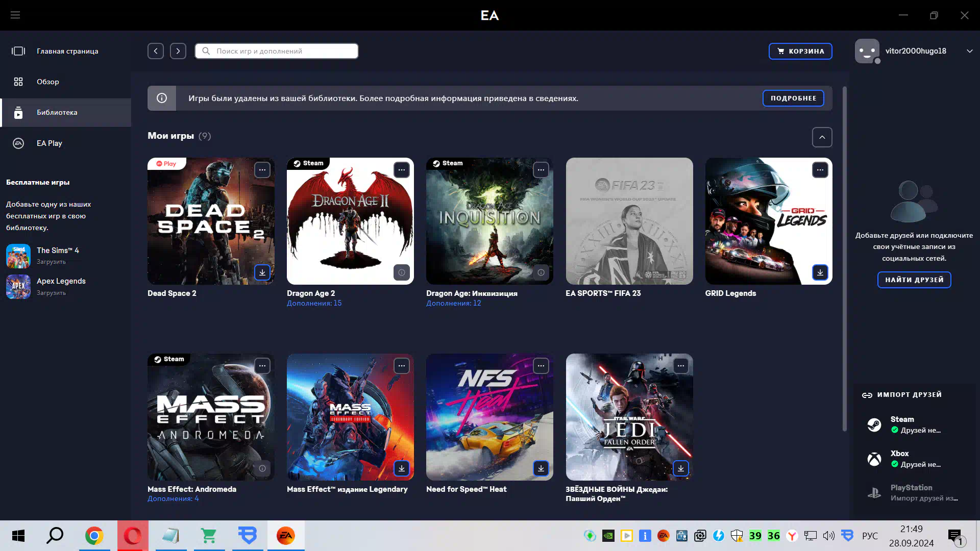This screenshot has width=980, height=551.
Task: Open the hamburger menu in the title bar
Action: click(15, 15)
